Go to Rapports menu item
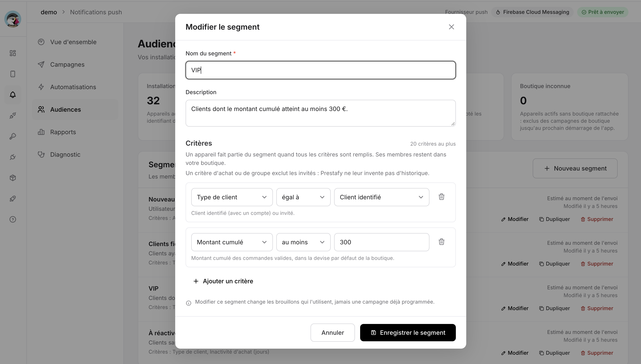Screen dimensions: 641x364 coord(75,132)
